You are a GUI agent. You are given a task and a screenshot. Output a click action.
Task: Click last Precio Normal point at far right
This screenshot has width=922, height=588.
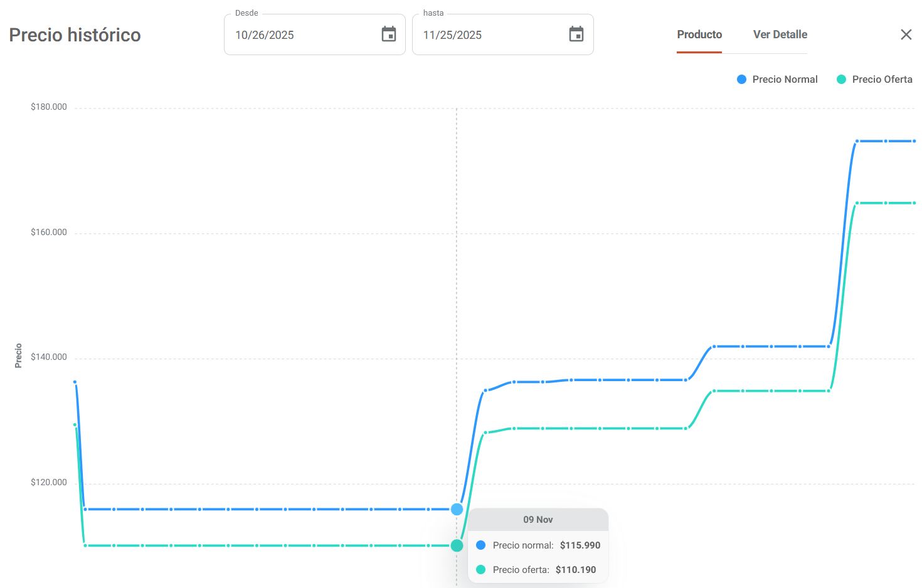[x=914, y=141]
